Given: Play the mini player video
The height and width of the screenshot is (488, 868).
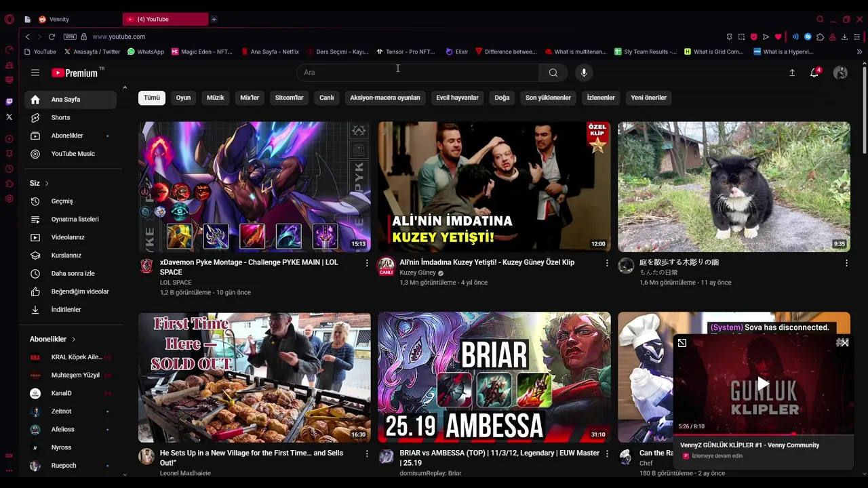Looking at the screenshot, I should (763, 384).
